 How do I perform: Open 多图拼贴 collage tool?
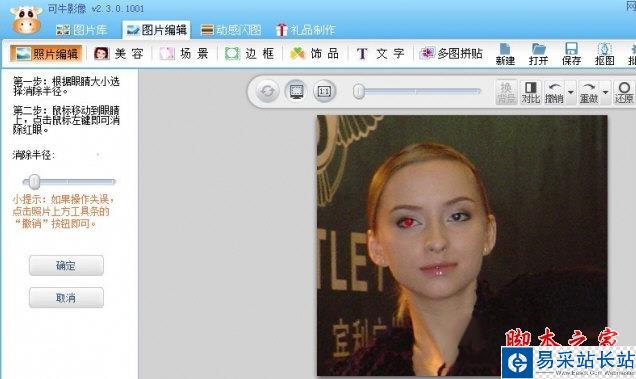[x=451, y=54]
